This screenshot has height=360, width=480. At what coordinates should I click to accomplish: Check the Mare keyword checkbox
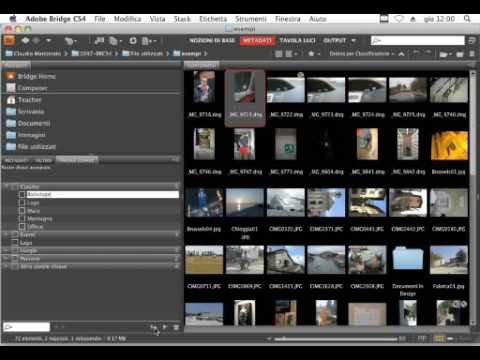(x=22, y=211)
